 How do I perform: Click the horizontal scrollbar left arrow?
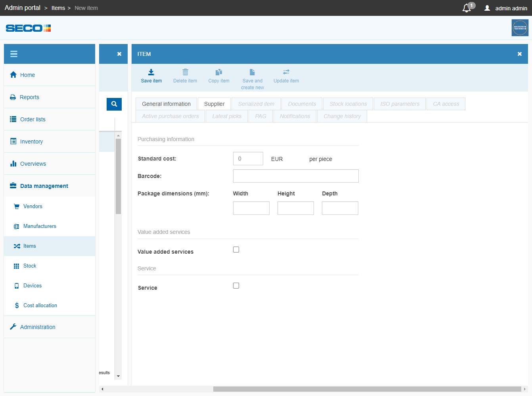(x=102, y=389)
